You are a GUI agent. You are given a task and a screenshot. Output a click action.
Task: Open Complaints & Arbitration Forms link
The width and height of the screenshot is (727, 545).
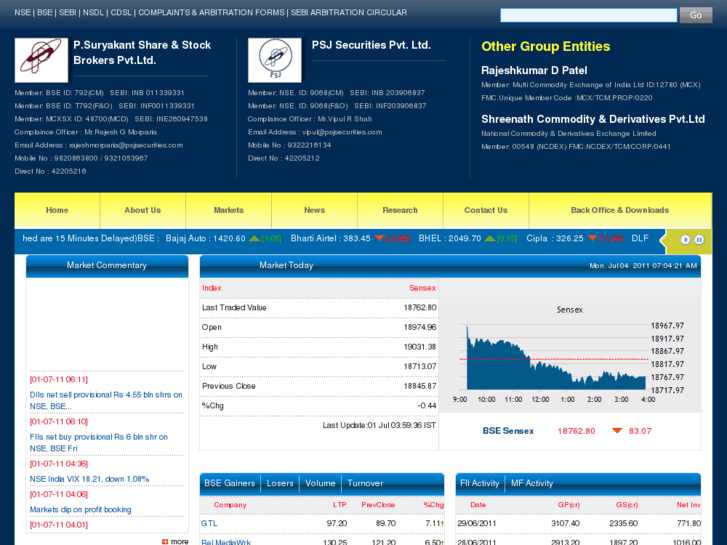211,13
